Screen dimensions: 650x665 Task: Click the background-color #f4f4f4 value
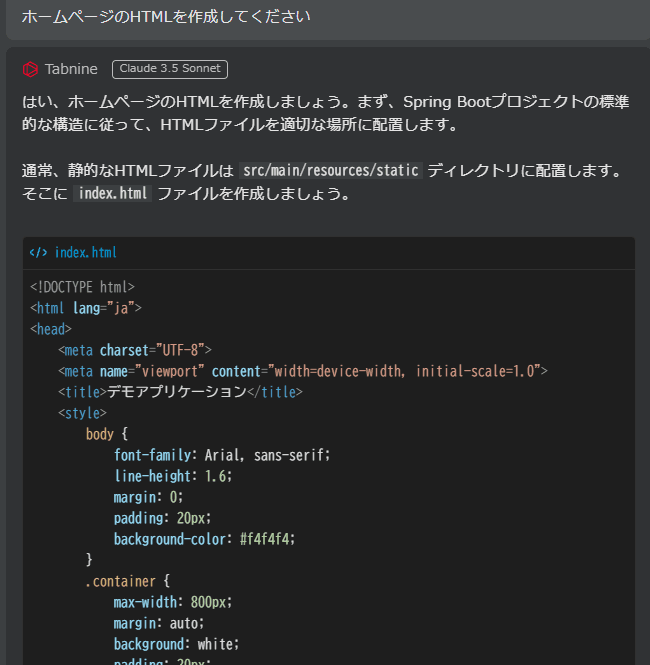[x=267, y=539]
